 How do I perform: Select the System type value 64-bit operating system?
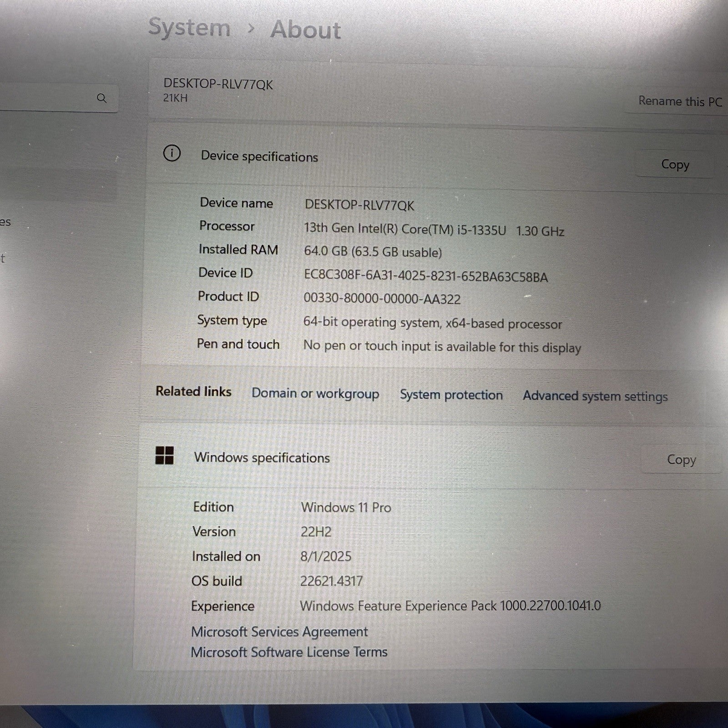tap(433, 323)
